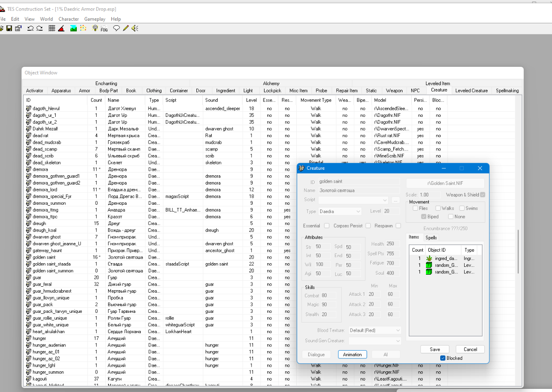
Task: Check the Walks movement checkbox
Action: pyautogui.click(x=438, y=208)
